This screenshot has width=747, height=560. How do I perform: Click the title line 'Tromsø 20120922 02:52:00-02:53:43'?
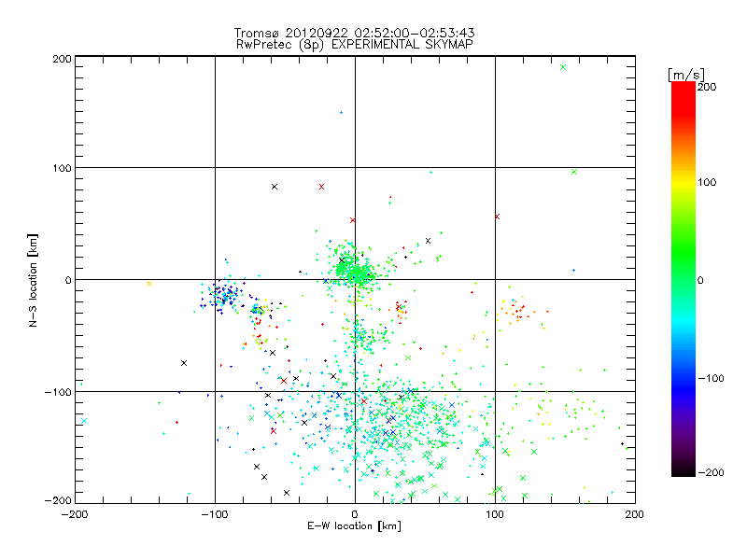tap(355, 33)
